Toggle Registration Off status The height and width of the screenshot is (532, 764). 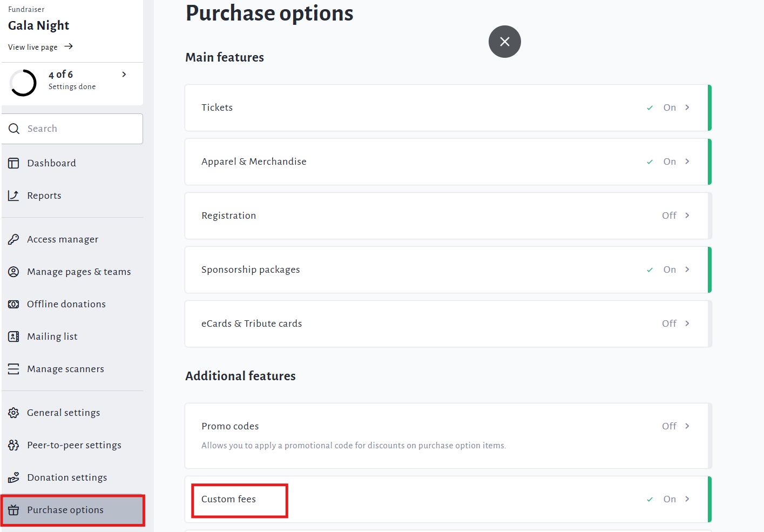[668, 216]
